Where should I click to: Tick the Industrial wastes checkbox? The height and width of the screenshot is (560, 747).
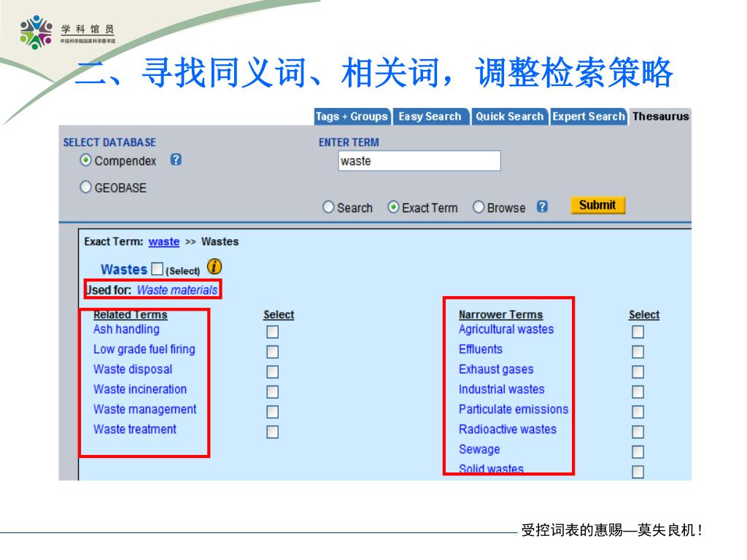pos(638,392)
